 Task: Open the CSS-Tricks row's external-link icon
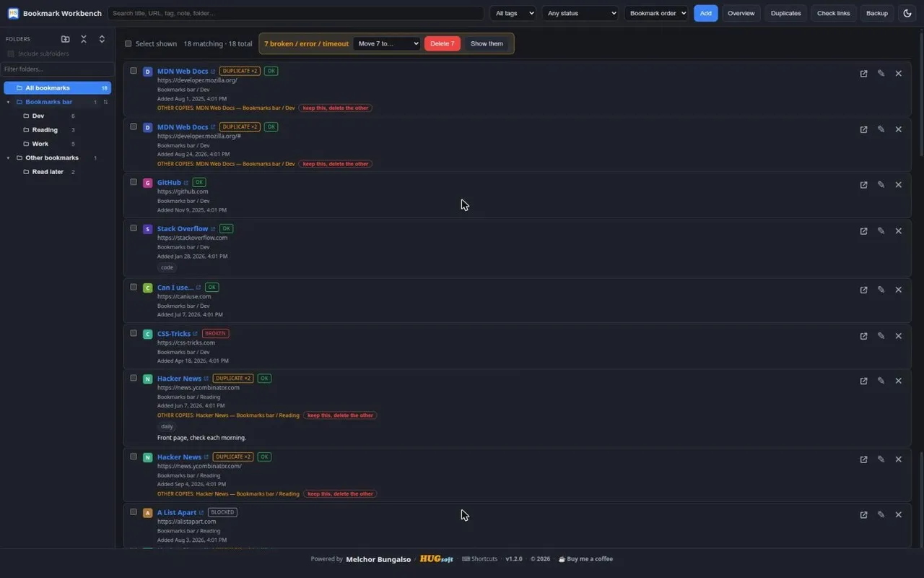tap(863, 336)
